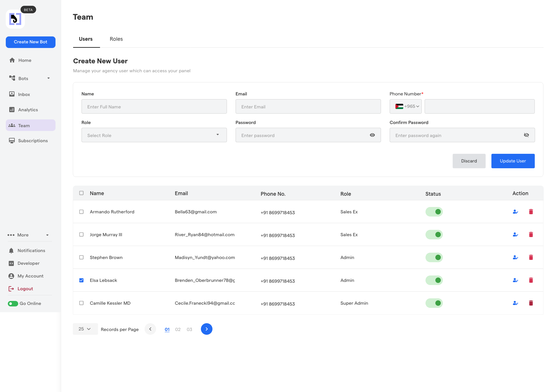Expand the Bots submenu arrow
The image size is (555, 392).
tap(49, 78)
